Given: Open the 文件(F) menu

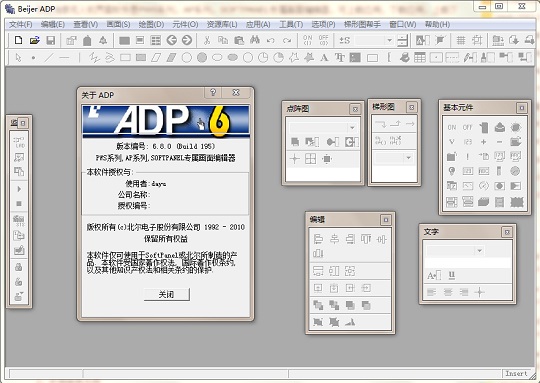Looking at the screenshot, I should coord(20,24).
